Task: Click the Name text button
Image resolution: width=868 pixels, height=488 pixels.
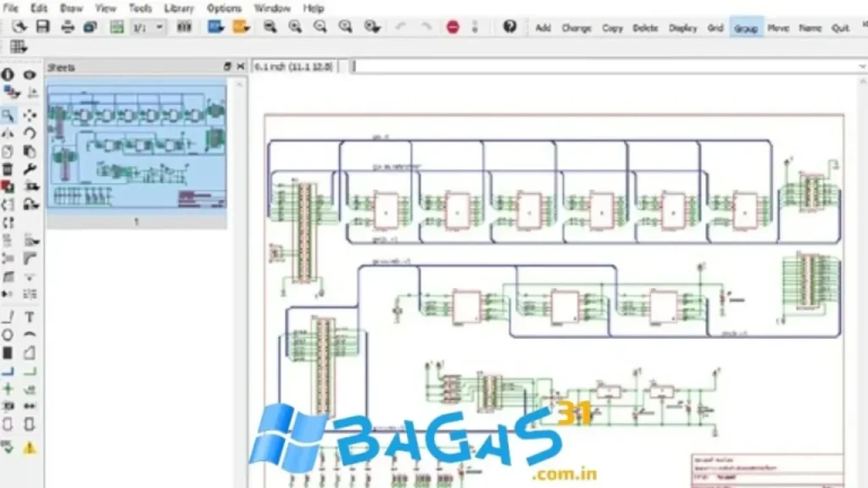Action: coord(810,28)
